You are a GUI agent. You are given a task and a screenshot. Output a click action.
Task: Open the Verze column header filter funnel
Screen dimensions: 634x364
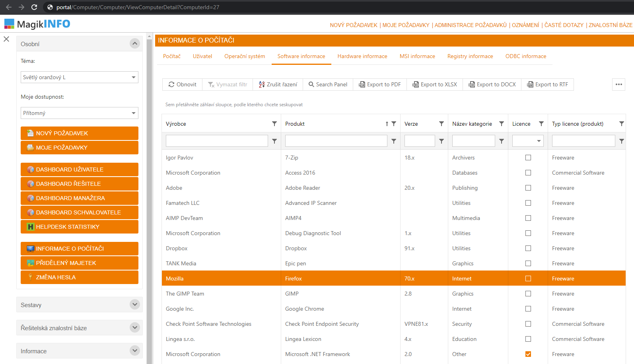coord(441,124)
